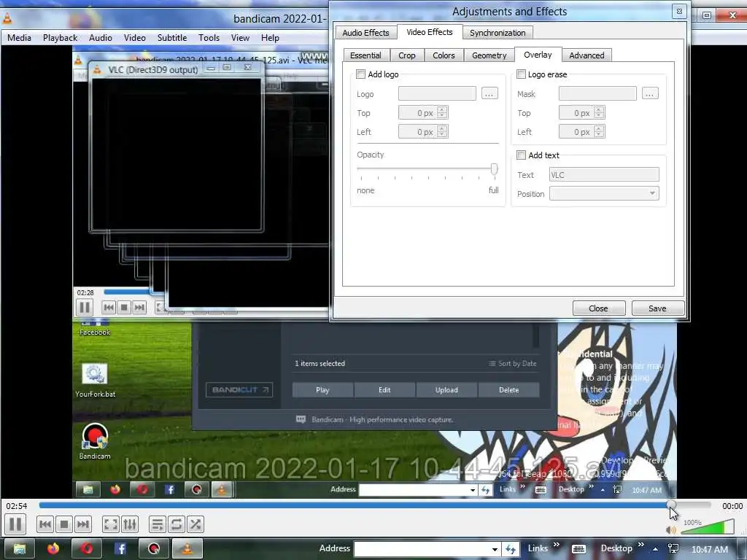Viewport: 747px width, 560px height.
Task: Save the Adjustments and Effects settings
Action: click(657, 308)
